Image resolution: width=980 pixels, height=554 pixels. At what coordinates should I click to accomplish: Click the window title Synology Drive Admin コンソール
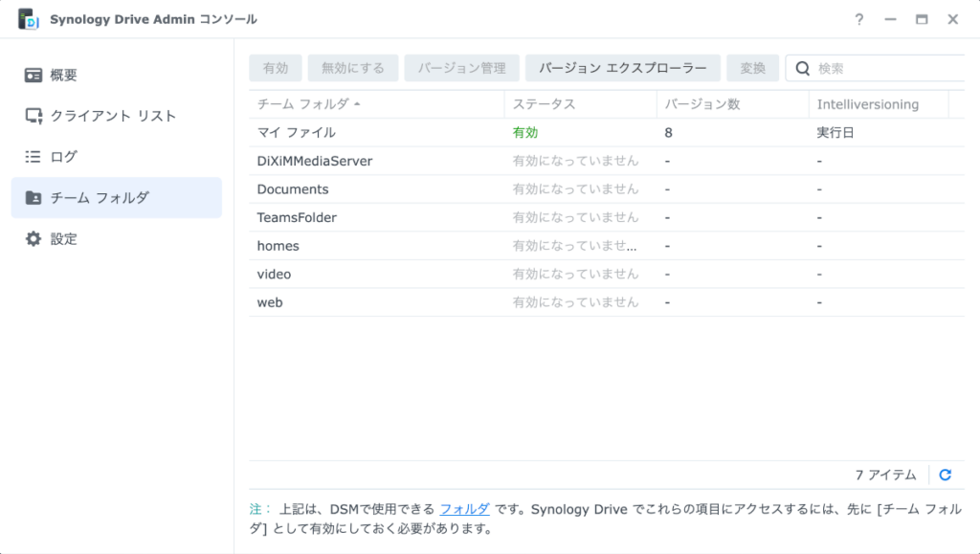coord(153,19)
